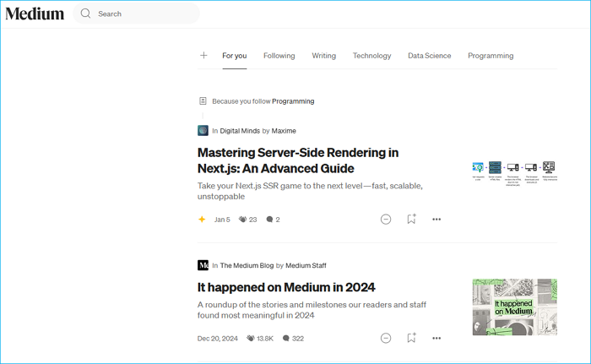Image resolution: width=591 pixels, height=364 pixels.
Task: Click the plus icon to add topics
Action: [203, 56]
